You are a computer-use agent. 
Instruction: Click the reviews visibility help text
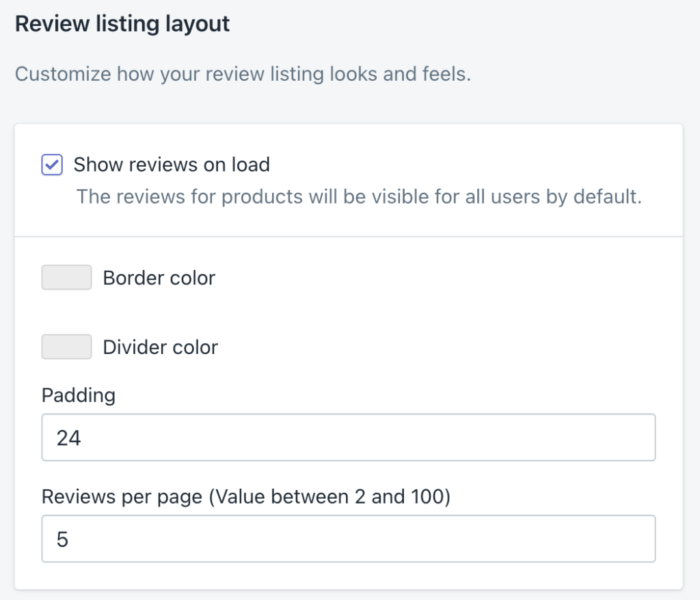pos(359,197)
